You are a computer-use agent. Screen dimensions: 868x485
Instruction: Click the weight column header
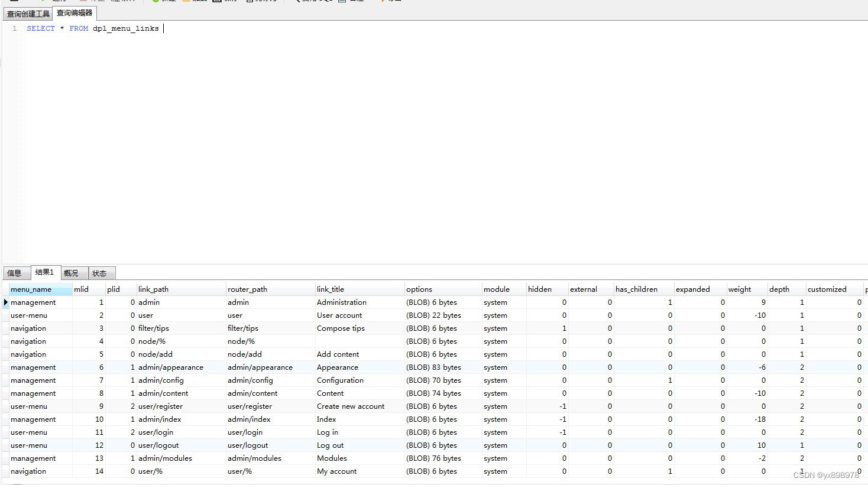(x=747, y=289)
